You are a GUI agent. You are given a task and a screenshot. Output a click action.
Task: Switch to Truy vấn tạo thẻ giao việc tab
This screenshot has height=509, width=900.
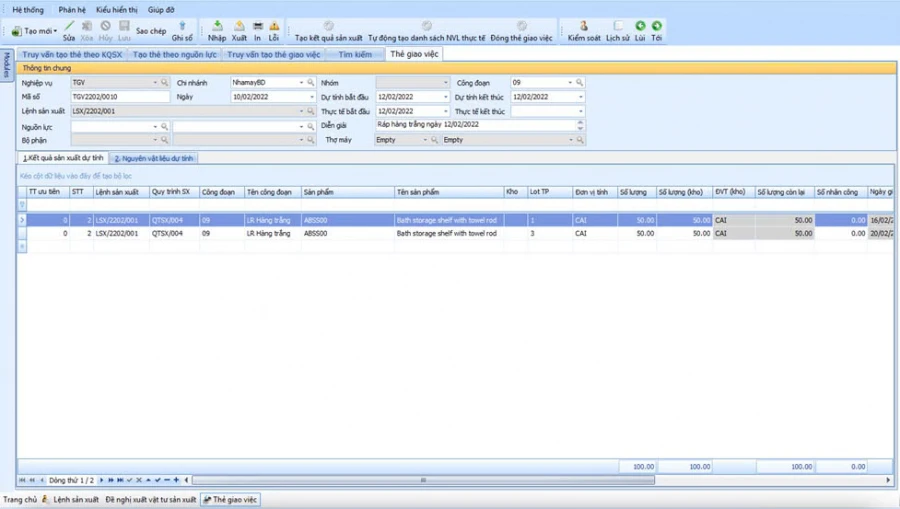pos(273,55)
